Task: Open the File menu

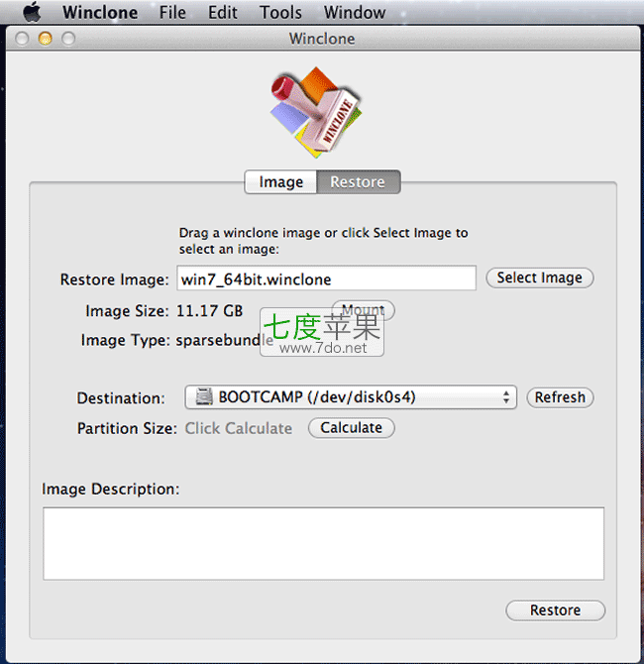Action: click(x=172, y=12)
